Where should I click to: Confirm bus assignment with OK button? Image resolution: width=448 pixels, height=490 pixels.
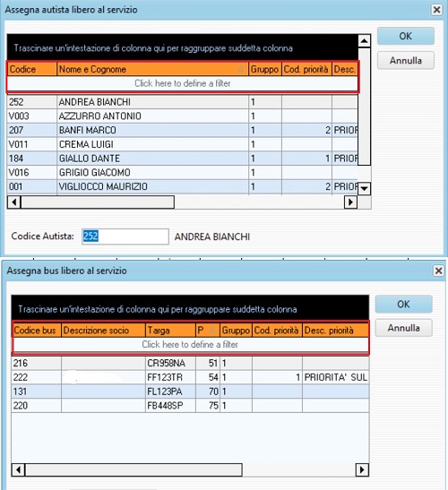pos(403,304)
